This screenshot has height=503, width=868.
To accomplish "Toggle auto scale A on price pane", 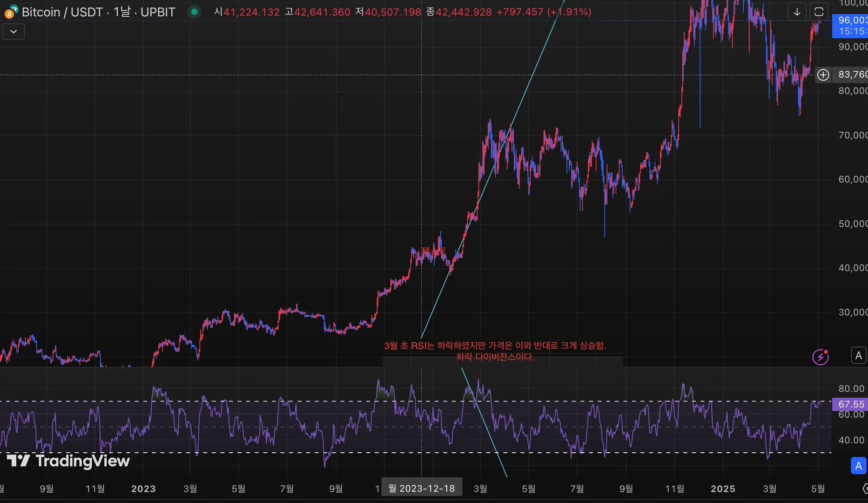I will (859, 355).
